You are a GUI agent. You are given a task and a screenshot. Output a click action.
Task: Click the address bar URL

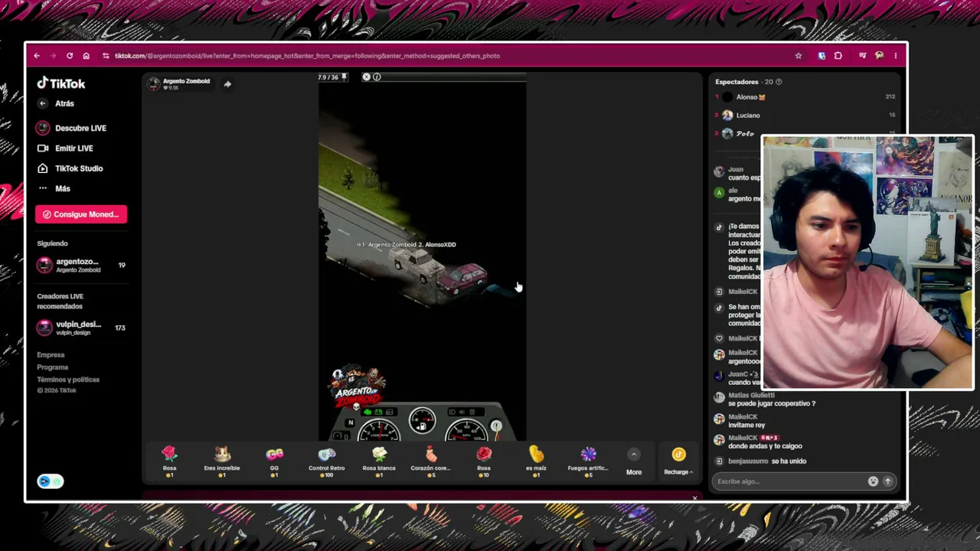(x=307, y=56)
